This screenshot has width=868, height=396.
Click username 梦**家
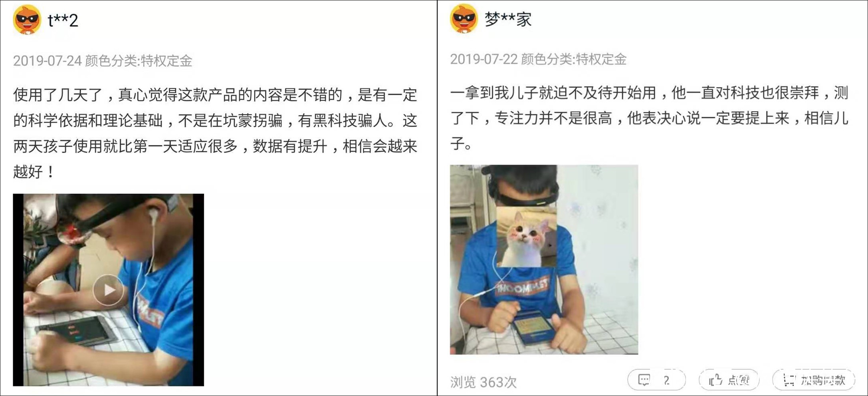pos(508,19)
